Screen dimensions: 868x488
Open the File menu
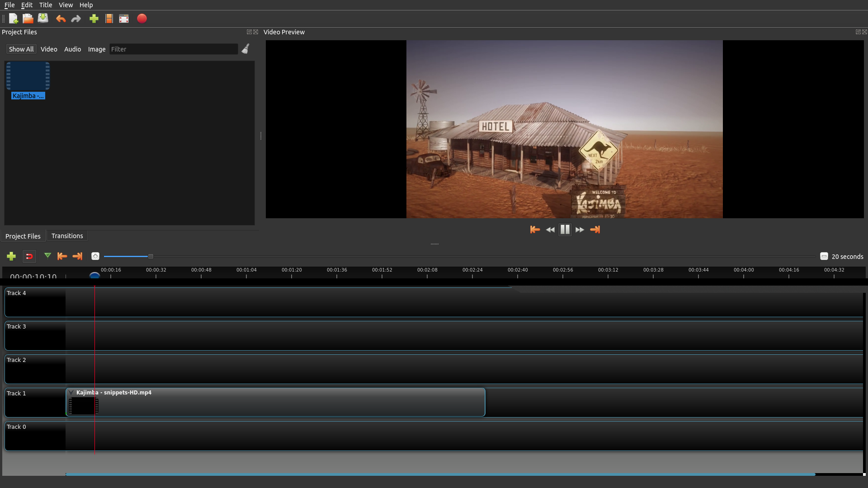coord(9,5)
